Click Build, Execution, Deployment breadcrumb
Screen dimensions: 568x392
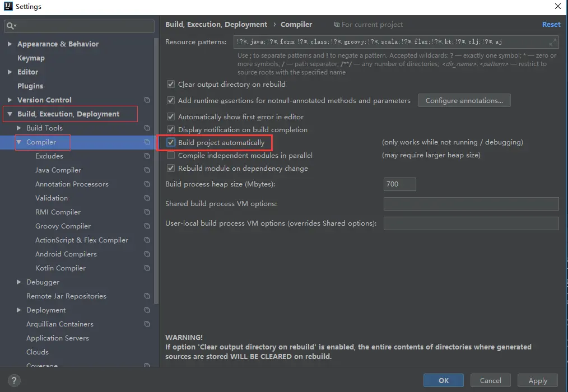coord(216,24)
